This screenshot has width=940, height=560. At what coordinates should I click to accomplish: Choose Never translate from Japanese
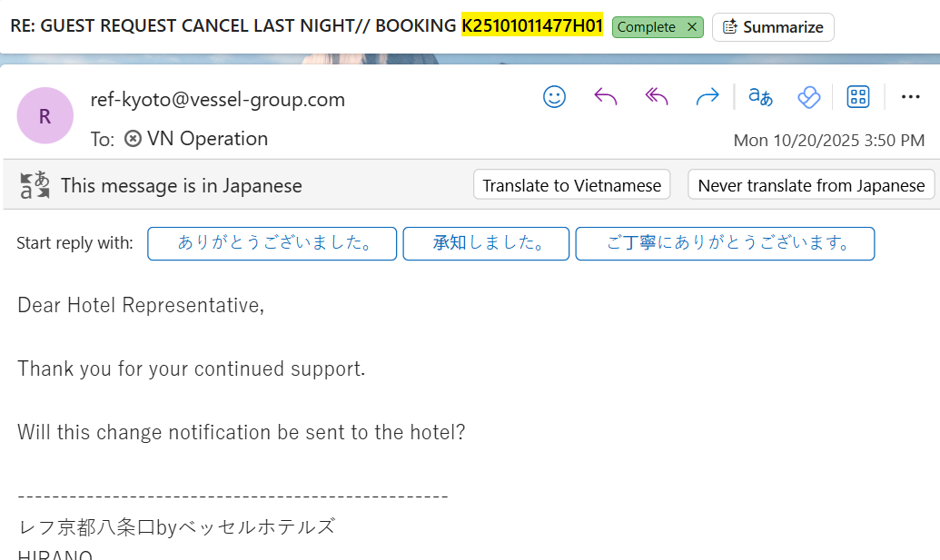click(810, 185)
